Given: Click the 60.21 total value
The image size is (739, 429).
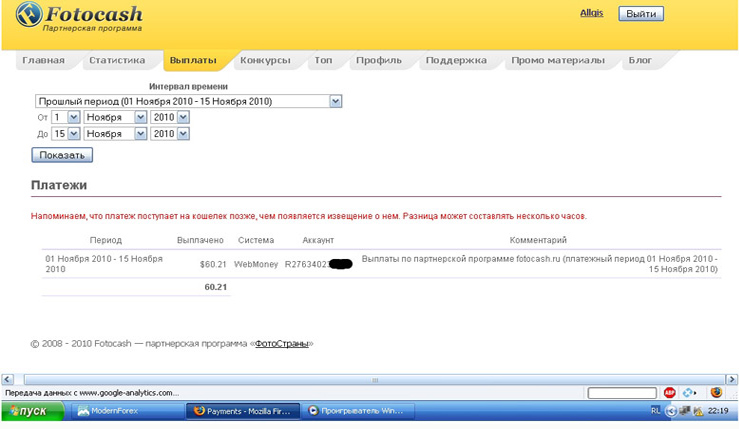Looking at the screenshot, I should pos(216,287).
